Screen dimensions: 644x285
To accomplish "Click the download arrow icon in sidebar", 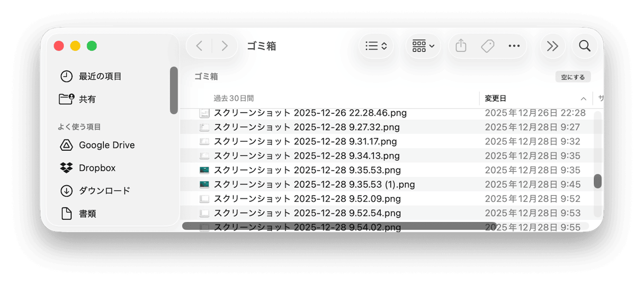I will click(x=66, y=190).
